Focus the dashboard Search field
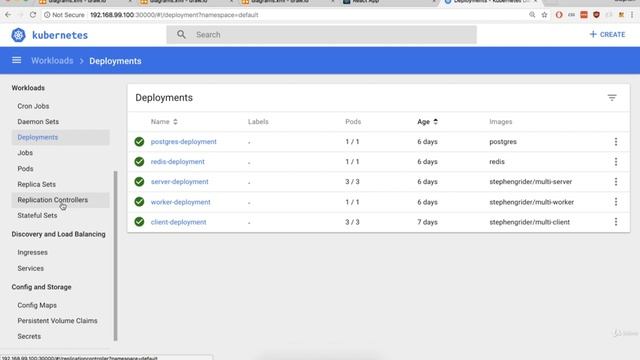This screenshot has height=360, width=640. (321, 35)
